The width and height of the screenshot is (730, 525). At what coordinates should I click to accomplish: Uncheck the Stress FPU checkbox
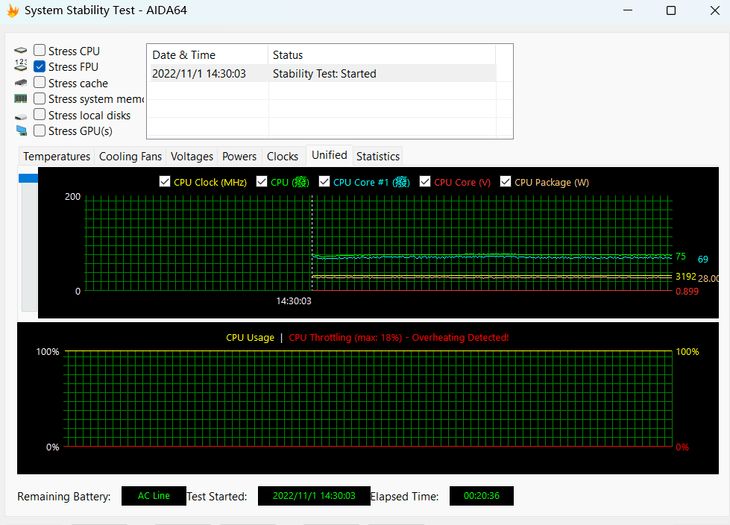pos(40,67)
